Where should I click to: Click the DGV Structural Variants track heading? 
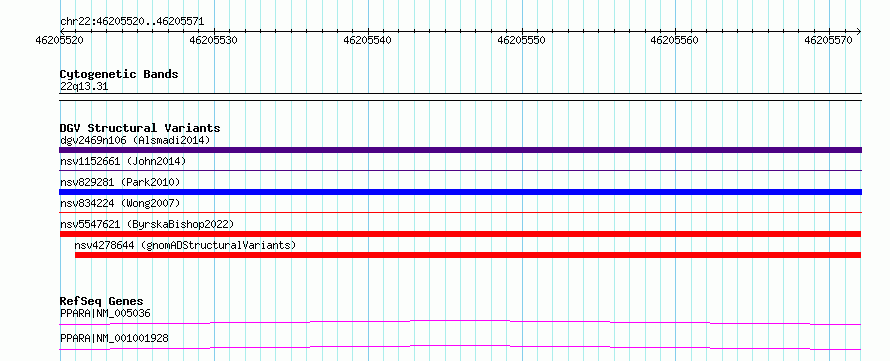(140, 128)
